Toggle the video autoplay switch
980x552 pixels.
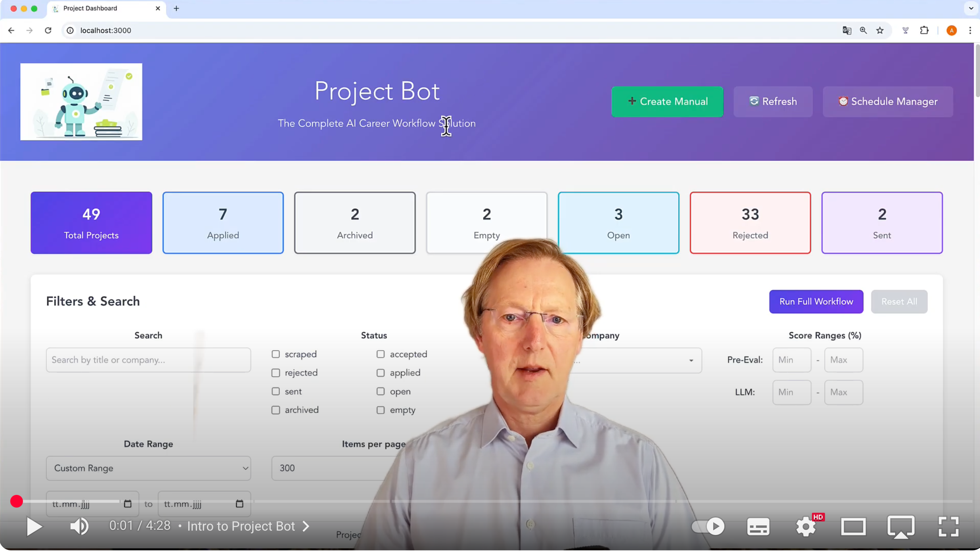click(x=708, y=526)
